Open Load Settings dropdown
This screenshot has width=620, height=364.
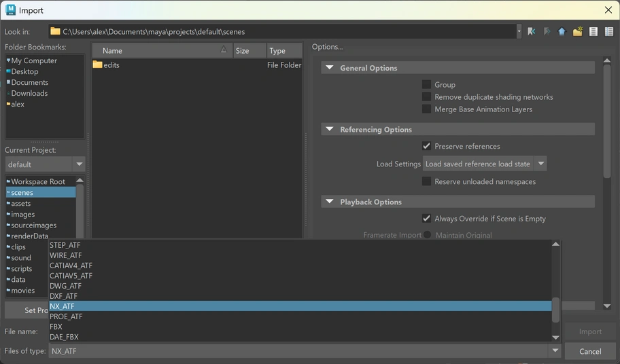(484, 164)
